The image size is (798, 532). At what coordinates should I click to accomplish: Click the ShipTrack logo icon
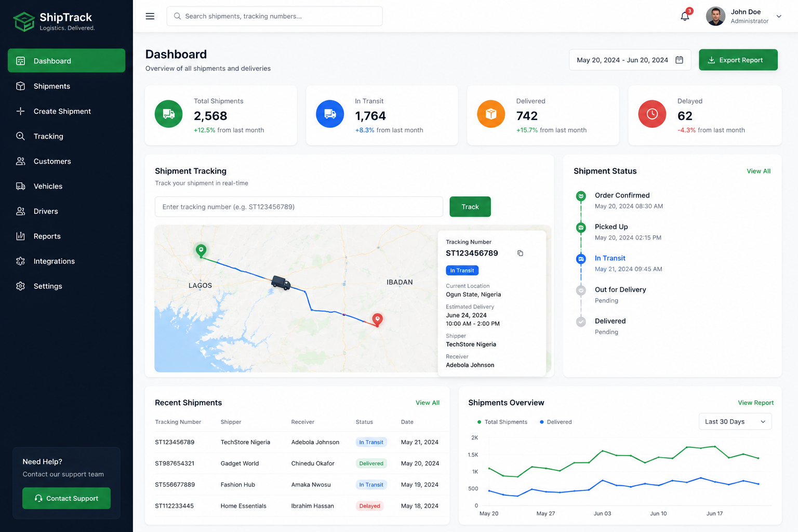point(24,21)
